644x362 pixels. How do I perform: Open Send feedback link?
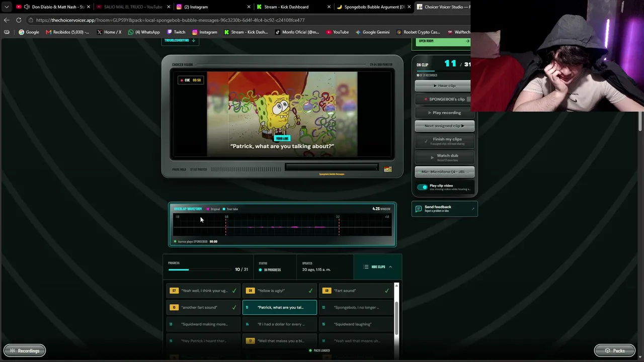point(444,209)
